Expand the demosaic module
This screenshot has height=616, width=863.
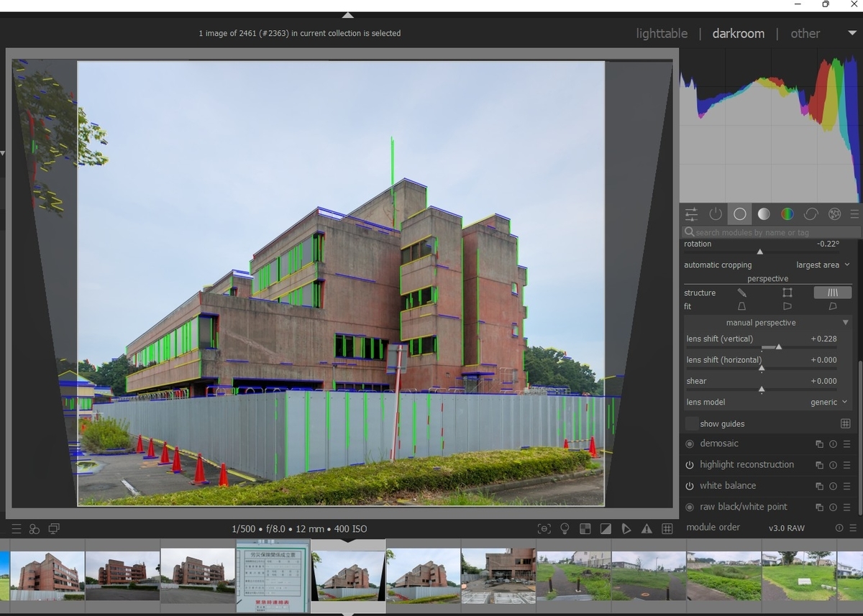(719, 444)
